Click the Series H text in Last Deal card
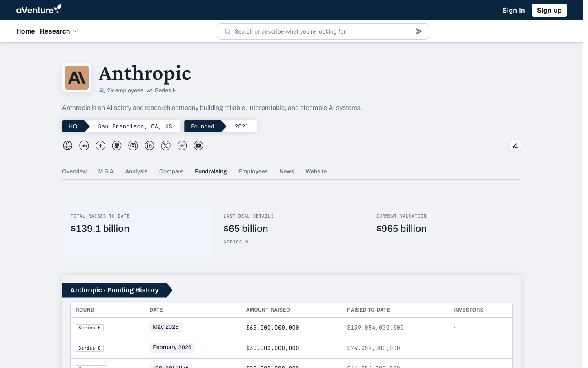Image resolution: width=588 pixels, height=368 pixels. [x=236, y=242]
